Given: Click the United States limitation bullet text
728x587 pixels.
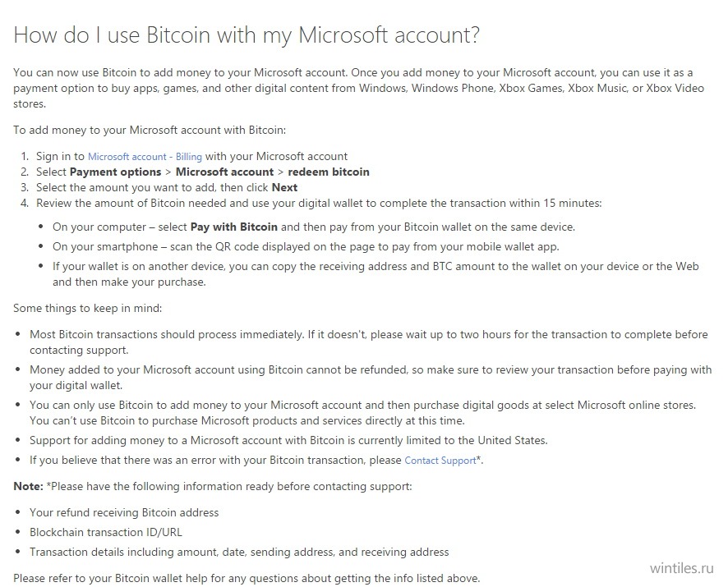Looking at the screenshot, I should (288, 440).
